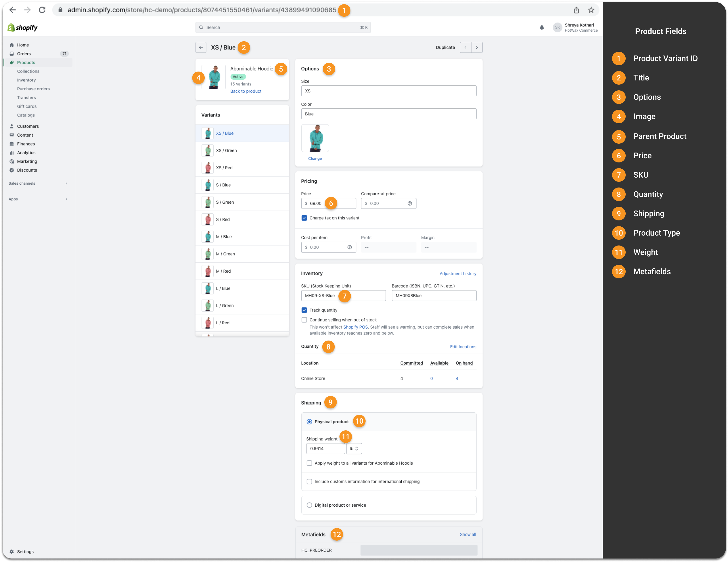This screenshot has width=728, height=562.
Task: Click the browser forward arrow
Action: tap(27, 10)
